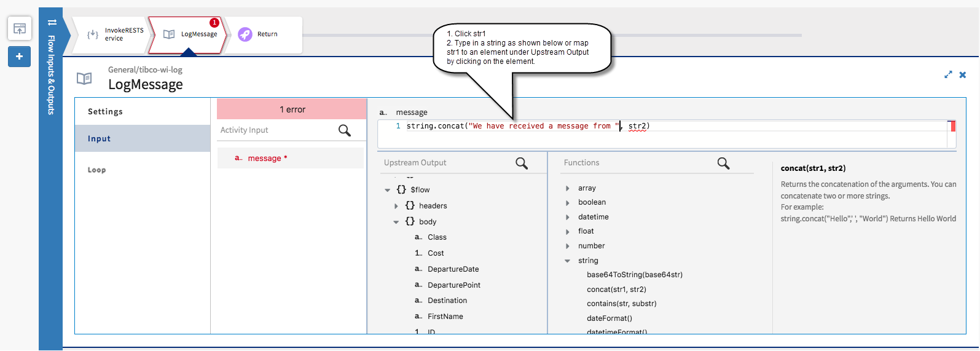The height and width of the screenshot is (351, 980).
Task: Click the Upstream Output search icon
Action: click(522, 163)
